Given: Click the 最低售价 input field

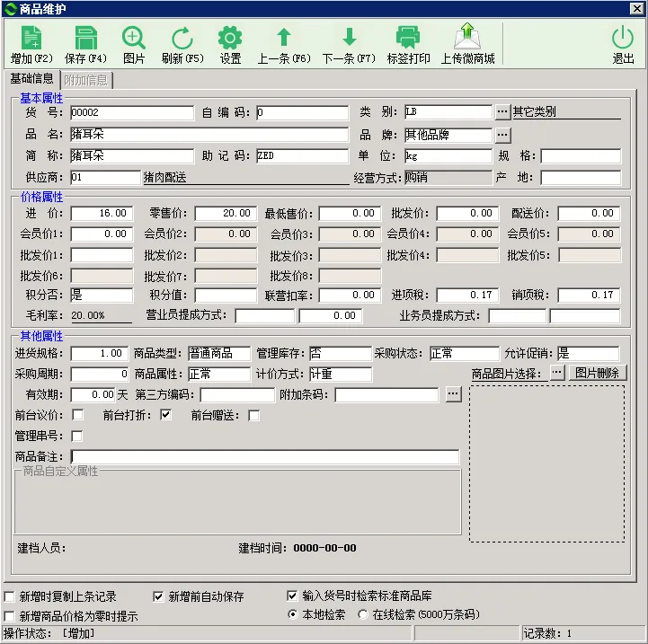Looking at the screenshot, I should 350,213.
